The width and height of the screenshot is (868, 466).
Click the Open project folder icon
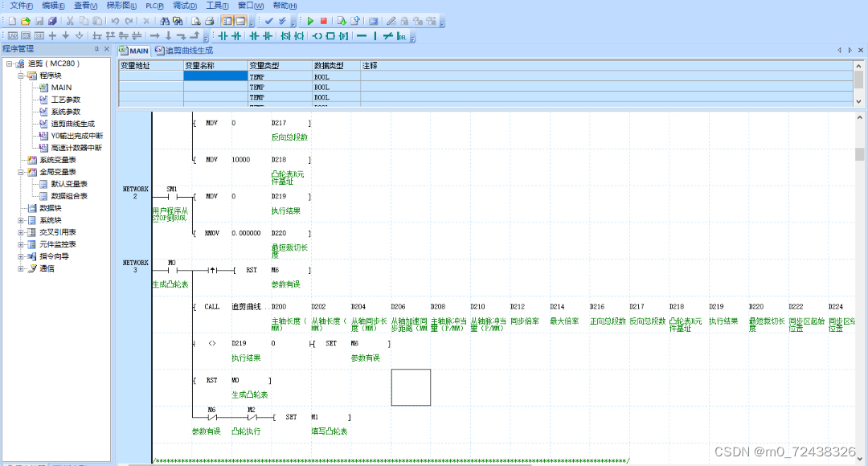[26, 21]
